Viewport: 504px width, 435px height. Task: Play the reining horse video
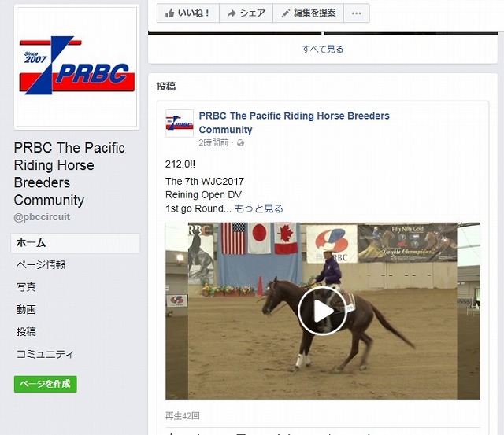coord(322,311)
